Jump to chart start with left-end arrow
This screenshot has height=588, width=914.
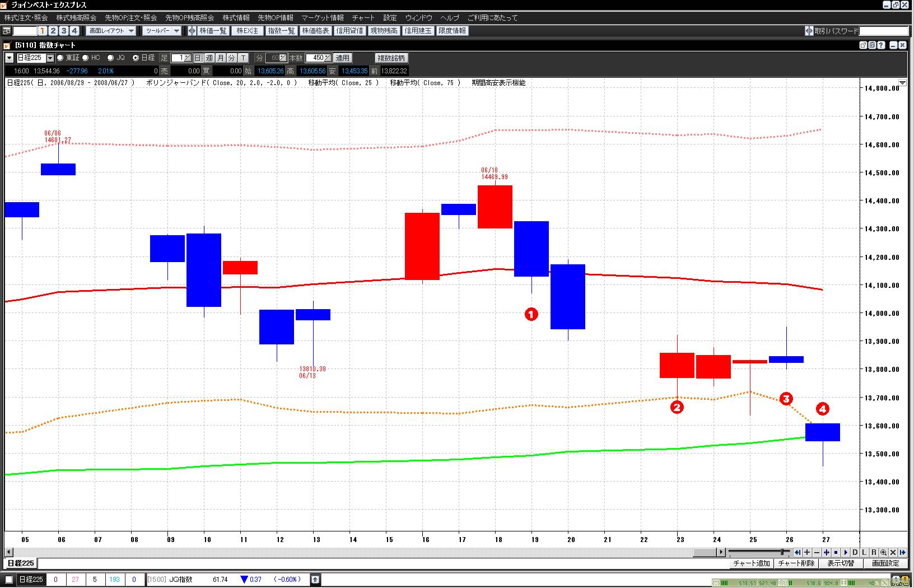point(798,553)
